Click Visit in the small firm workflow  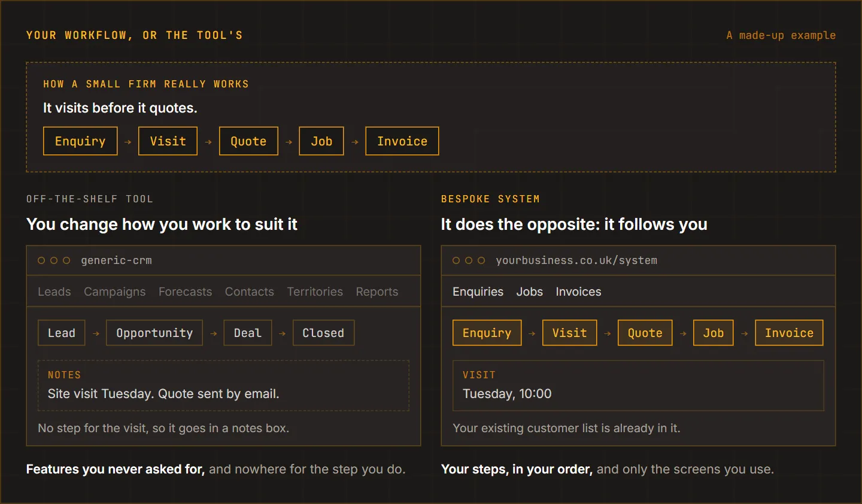[168, 141]
